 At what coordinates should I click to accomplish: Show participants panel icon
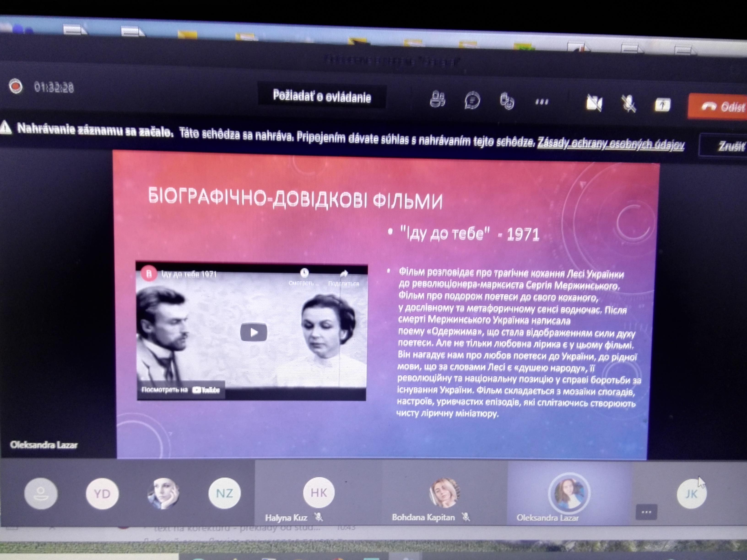(438, 99)
